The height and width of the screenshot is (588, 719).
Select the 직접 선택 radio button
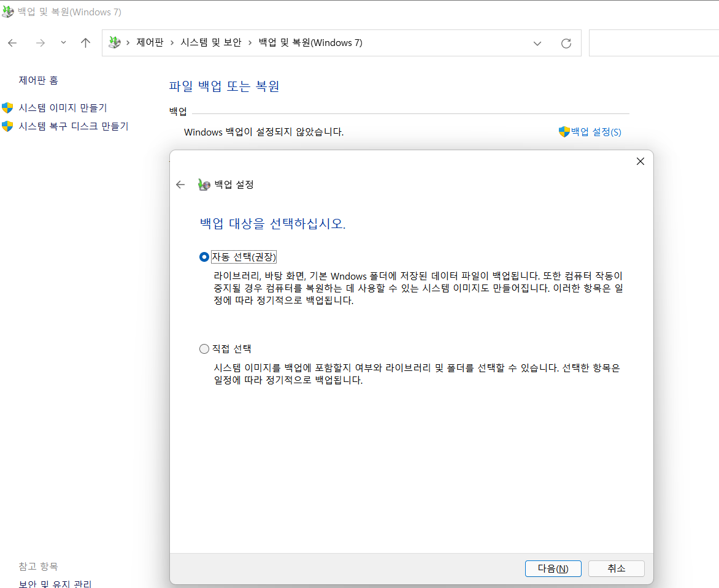click(x=204, y=348)
